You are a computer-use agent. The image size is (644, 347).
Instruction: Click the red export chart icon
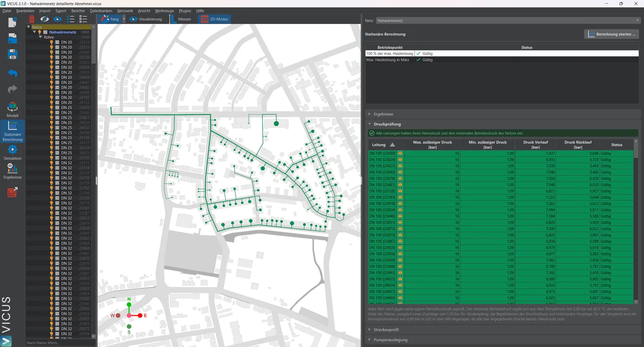[x=12, y=192]
